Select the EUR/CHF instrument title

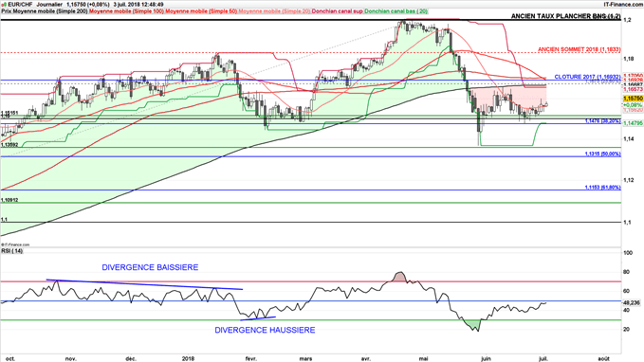[x=19, y=5]
